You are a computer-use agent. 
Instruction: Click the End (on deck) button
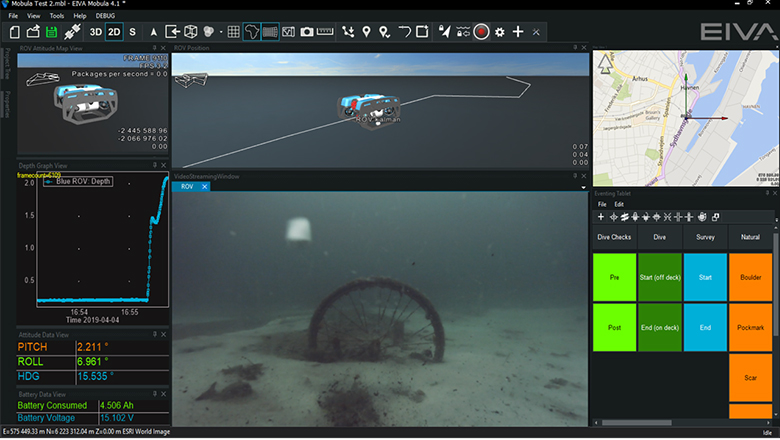tap(660, 328)
